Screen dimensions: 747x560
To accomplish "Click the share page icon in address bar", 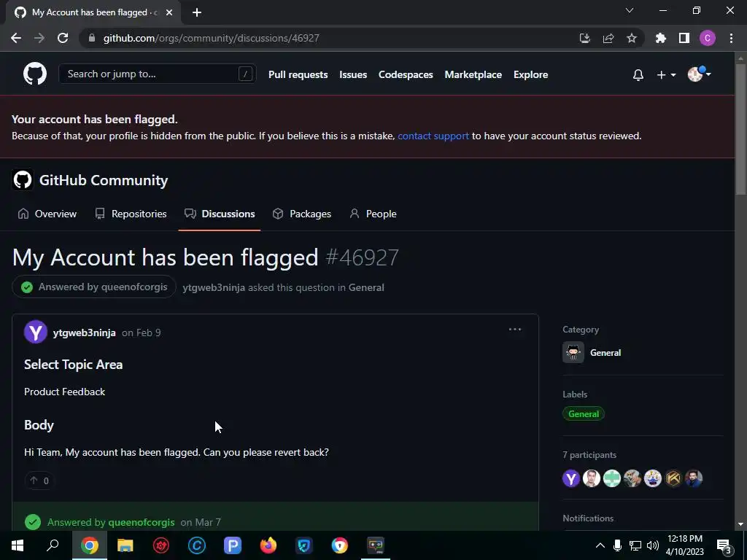I will (x=608, y=38).
